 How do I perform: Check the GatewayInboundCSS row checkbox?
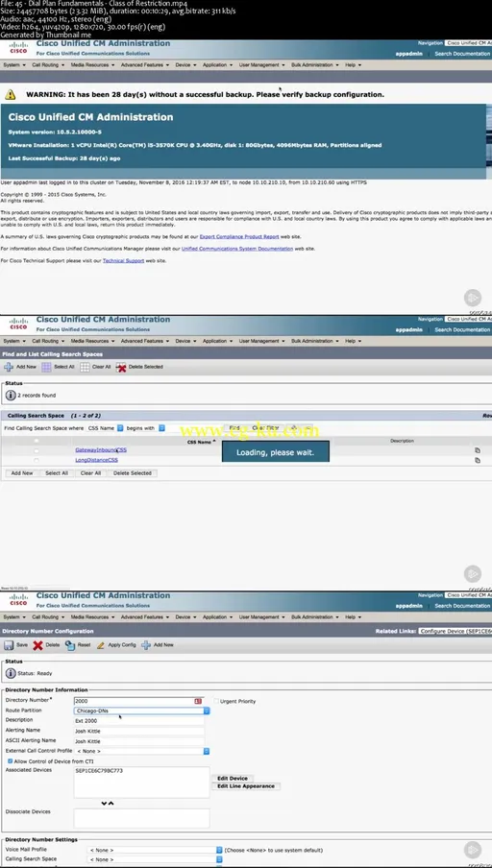tap(37, 450)
